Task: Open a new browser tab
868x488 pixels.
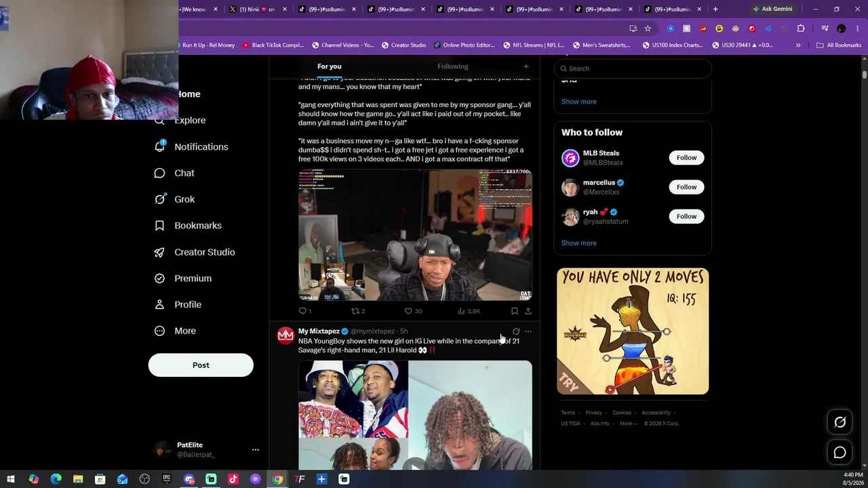Action: point(715,9)
